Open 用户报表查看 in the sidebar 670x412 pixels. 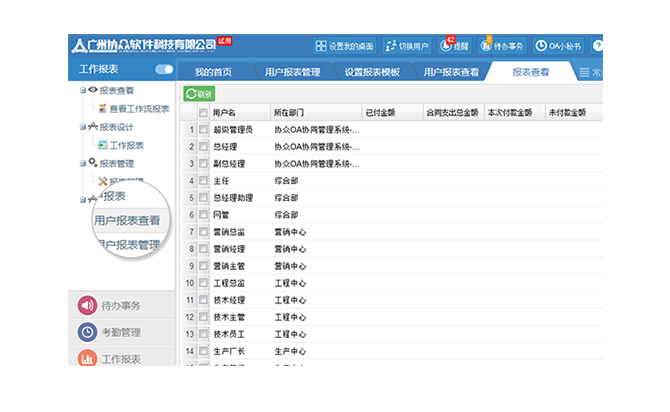pos(127,220)
